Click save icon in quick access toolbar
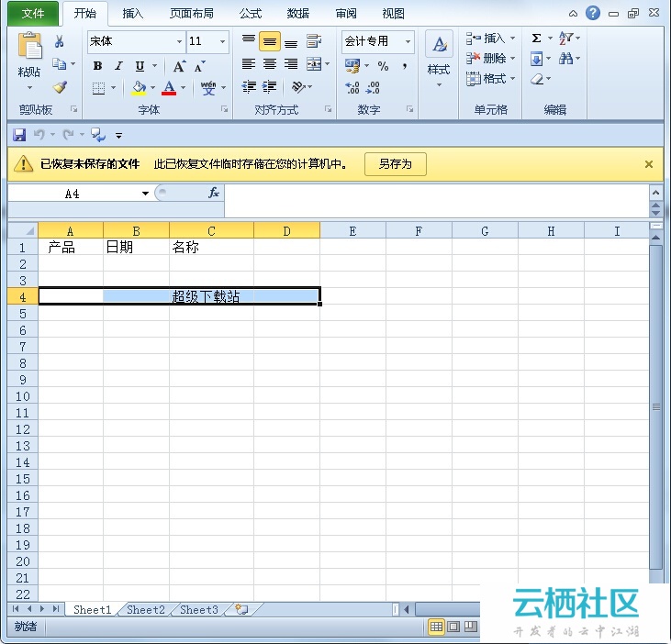671x644 pixels. [19, 135]
